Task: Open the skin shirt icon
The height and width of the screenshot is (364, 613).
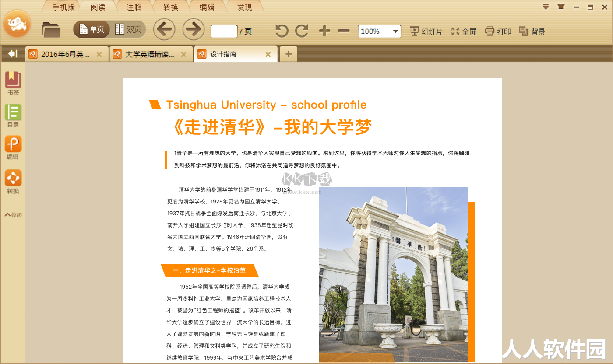Action: 561,7
